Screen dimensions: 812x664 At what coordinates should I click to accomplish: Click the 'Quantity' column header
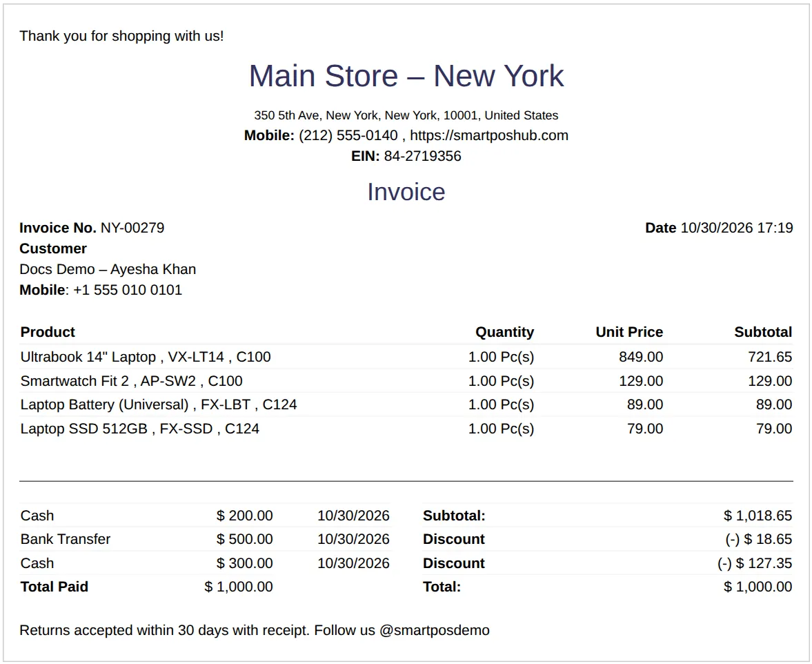click(x=504, y=332)
